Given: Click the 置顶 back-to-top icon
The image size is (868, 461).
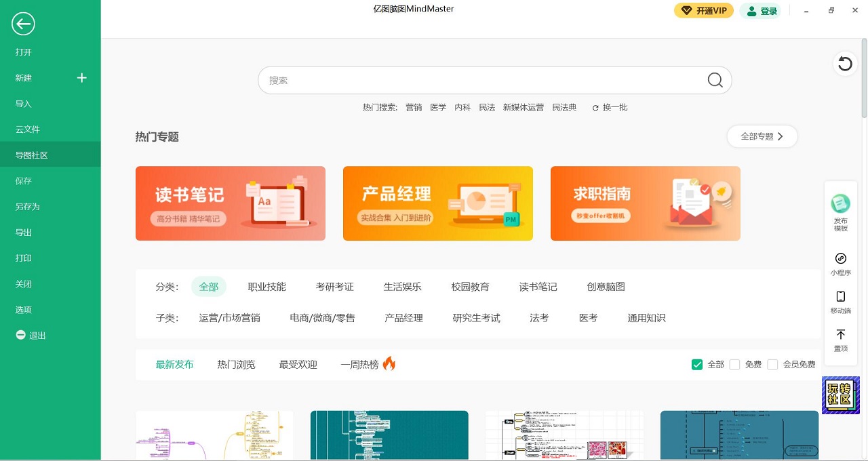Looking at the screenshot, I should (841, 334).
